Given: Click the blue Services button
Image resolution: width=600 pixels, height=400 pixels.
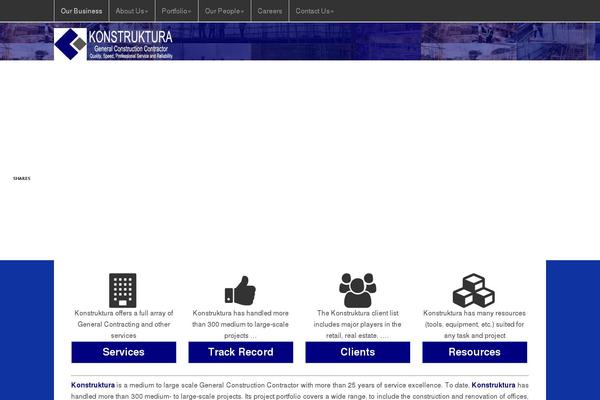Looking at the screenshot, I should point(124,352).
